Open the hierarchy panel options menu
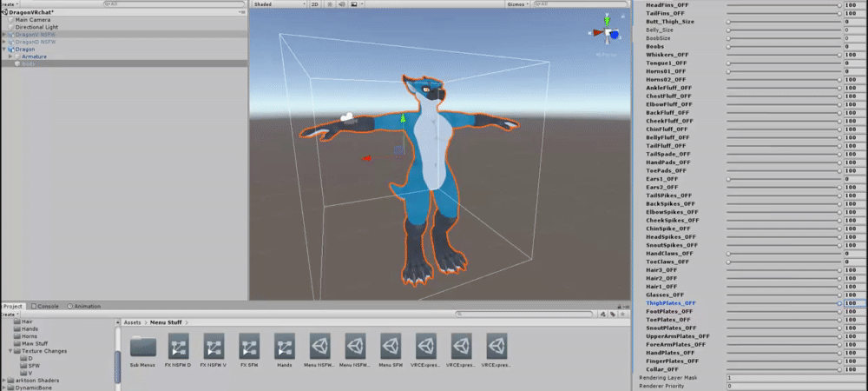The height and width of the screenshot is (391, 868). click(x=242, y=11)
